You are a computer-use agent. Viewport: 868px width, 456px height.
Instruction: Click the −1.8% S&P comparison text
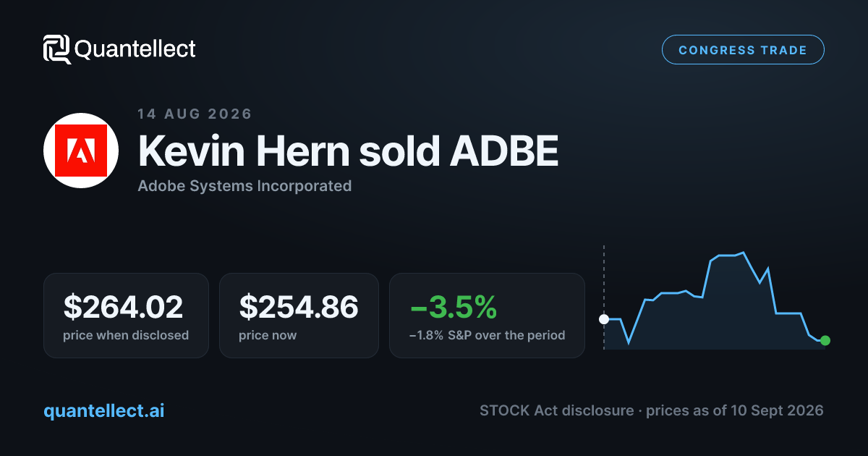click(487, 335)
